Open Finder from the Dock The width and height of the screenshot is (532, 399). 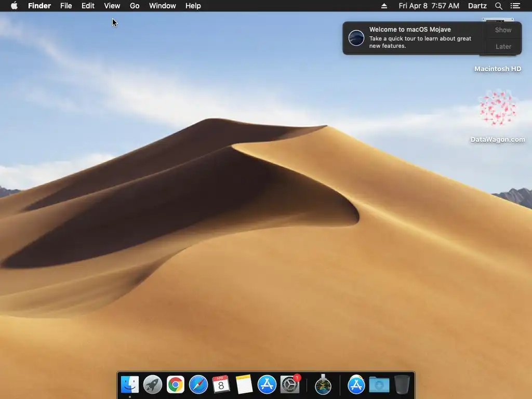[x=130, y=384]
